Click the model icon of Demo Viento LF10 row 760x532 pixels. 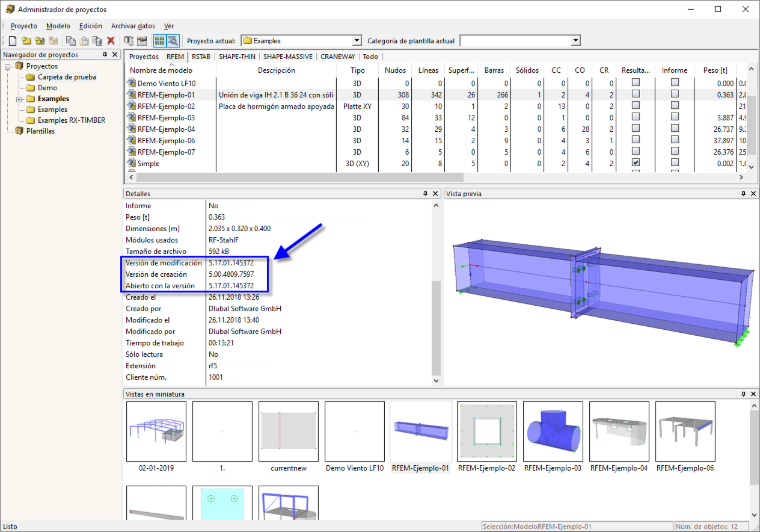pos(131,83)
